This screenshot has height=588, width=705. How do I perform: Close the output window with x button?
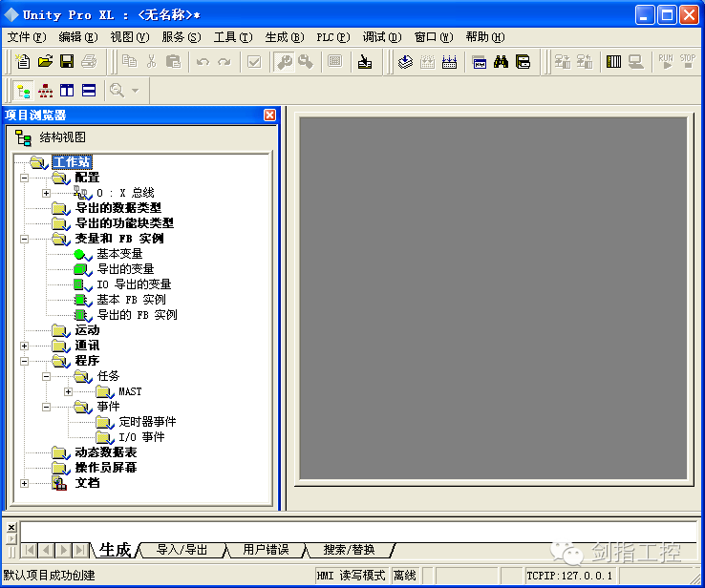click(x=12, y=527)
